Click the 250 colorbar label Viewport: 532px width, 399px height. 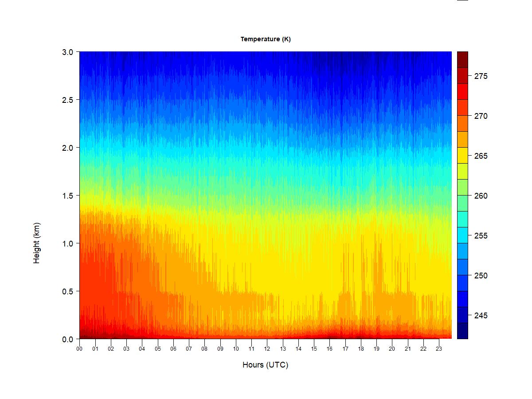tap(481, 276)
